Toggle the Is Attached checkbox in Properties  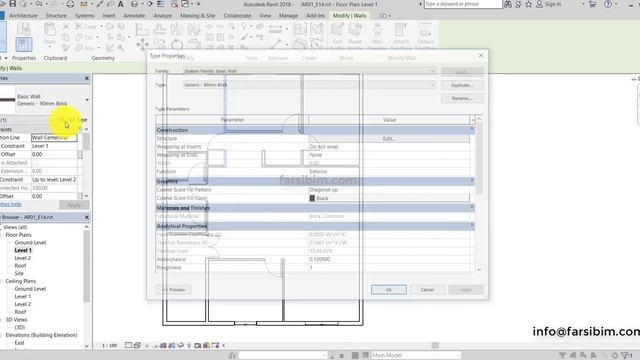pos(35,163)
